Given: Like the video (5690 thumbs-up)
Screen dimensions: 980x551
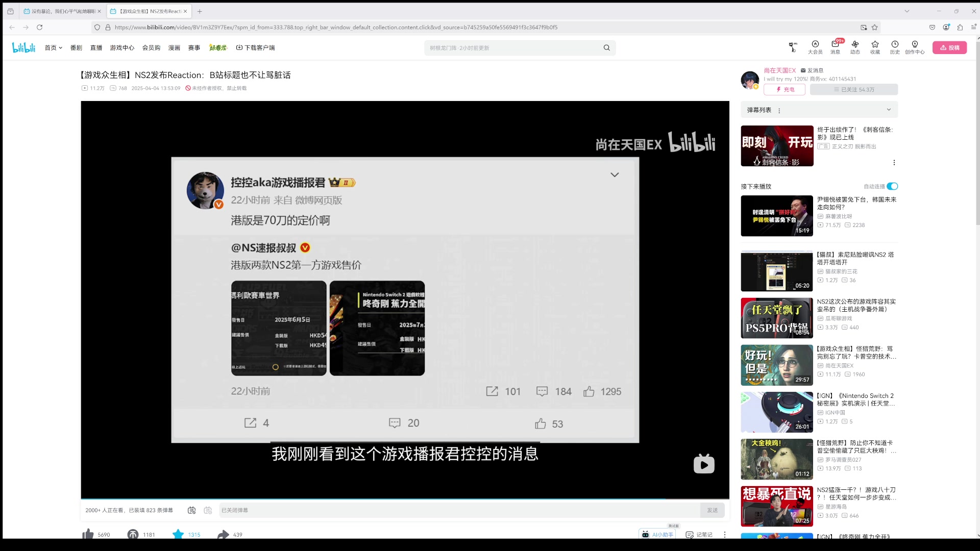Looking at the screenshot, I should (88, 534).
